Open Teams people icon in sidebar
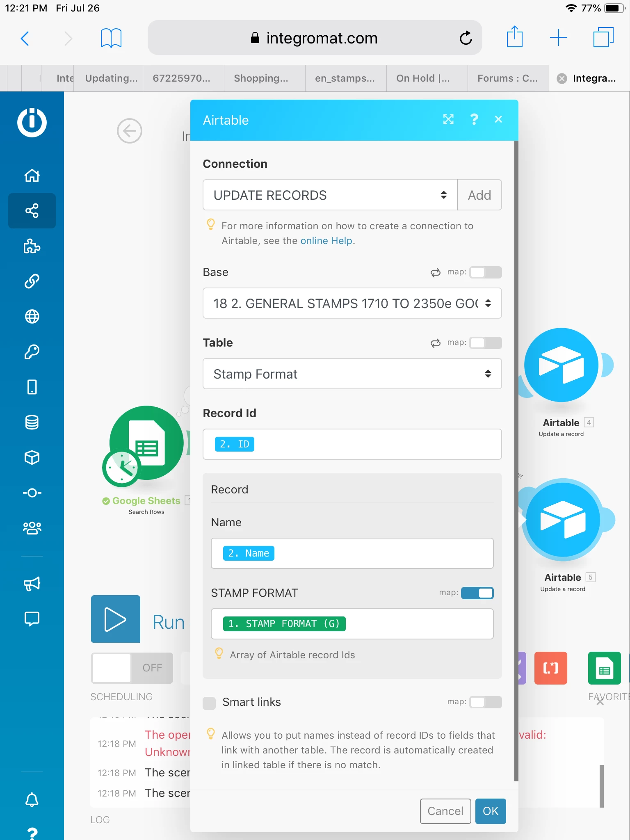 (32, 528)
